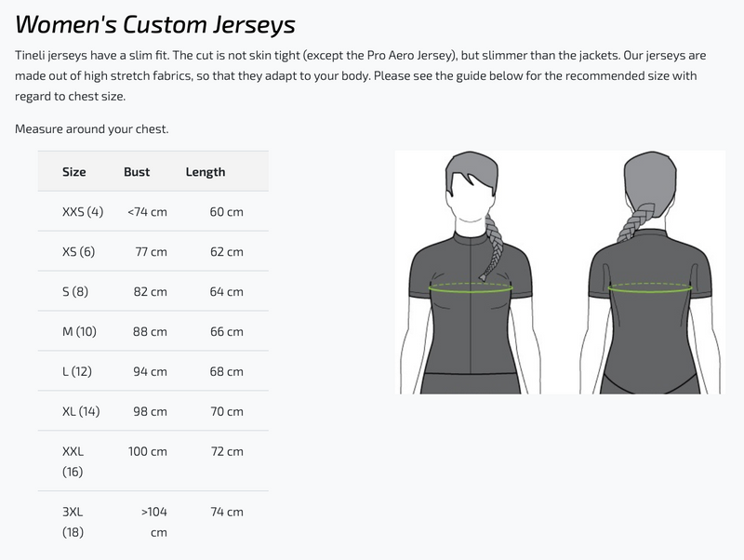The width and height of the screenshot is (744, 560).
Task: Select the Bust column header
Action: coord(137,172)
